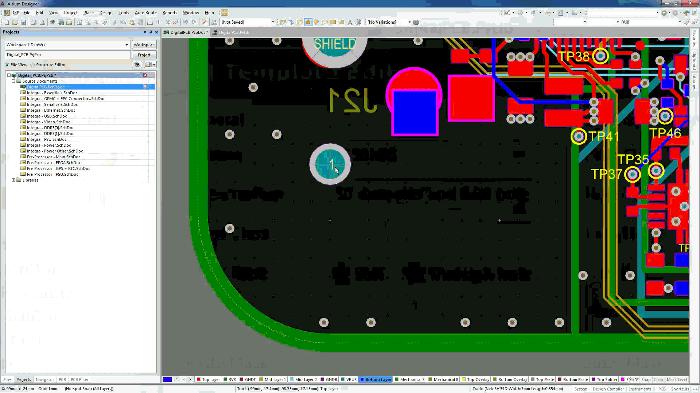The width and height of the screenshot is (700, 393).
Task: Pin the Projects panel with the pushpin icon
Action: point(150,32)
